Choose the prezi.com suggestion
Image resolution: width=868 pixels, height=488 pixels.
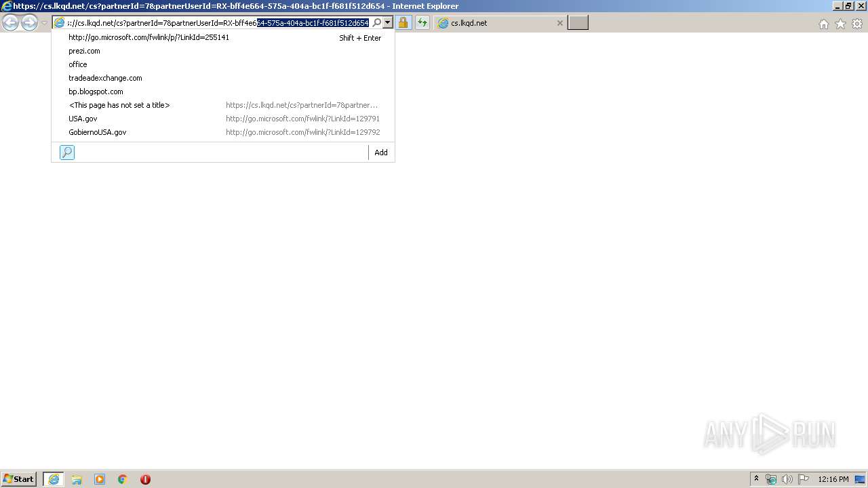222,51
